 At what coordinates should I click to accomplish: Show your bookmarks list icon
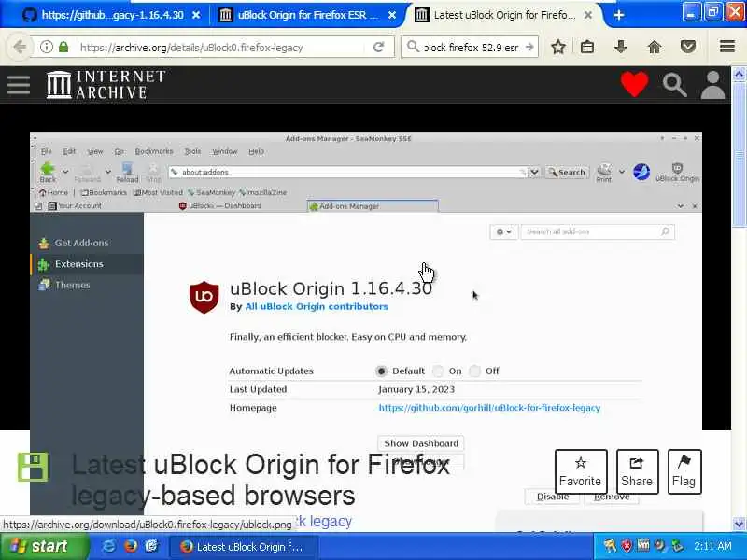coord(587,47)
